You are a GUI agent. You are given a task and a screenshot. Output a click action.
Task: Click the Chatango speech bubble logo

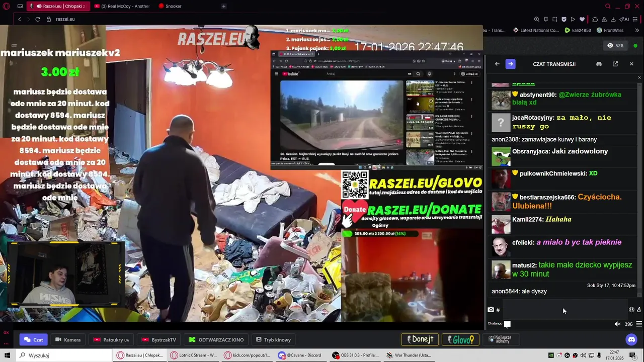click(x=507, y=324)
